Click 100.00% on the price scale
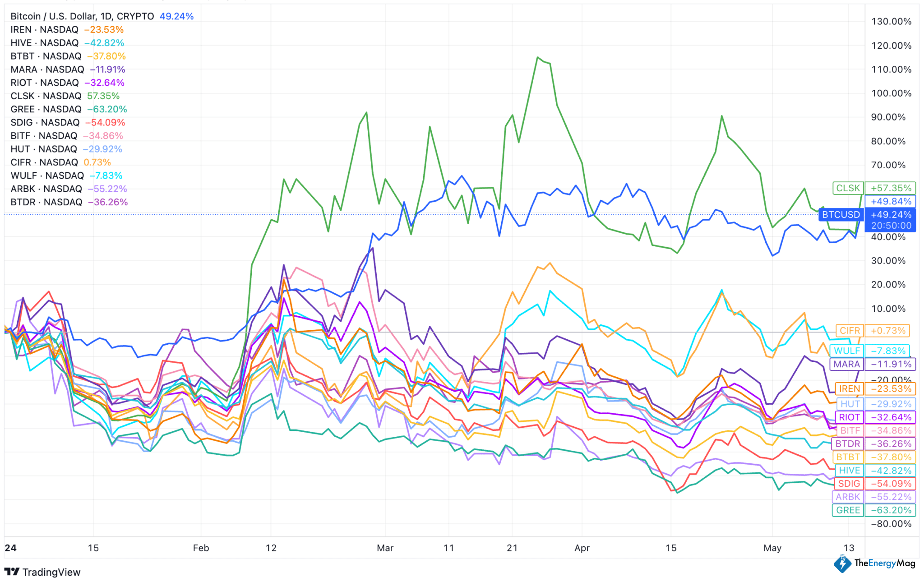 coord(891,93)
